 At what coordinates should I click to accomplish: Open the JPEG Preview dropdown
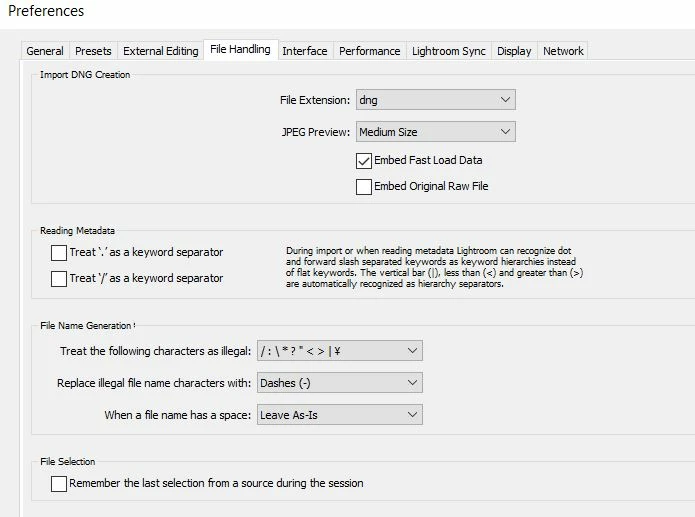click(436, 132)
